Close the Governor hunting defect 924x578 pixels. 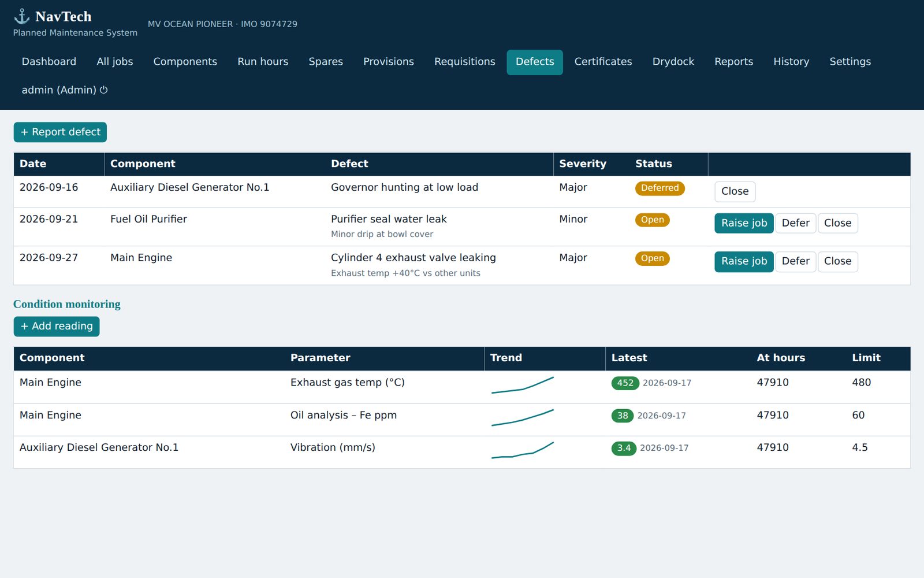pos(735,191)
